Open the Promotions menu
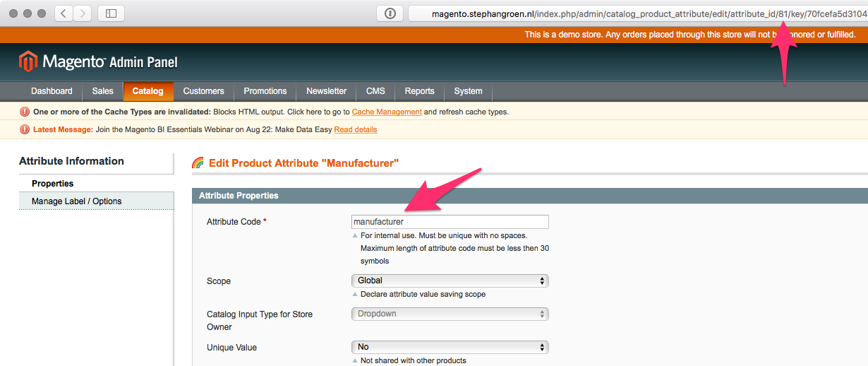 click(x=265, y=91)
